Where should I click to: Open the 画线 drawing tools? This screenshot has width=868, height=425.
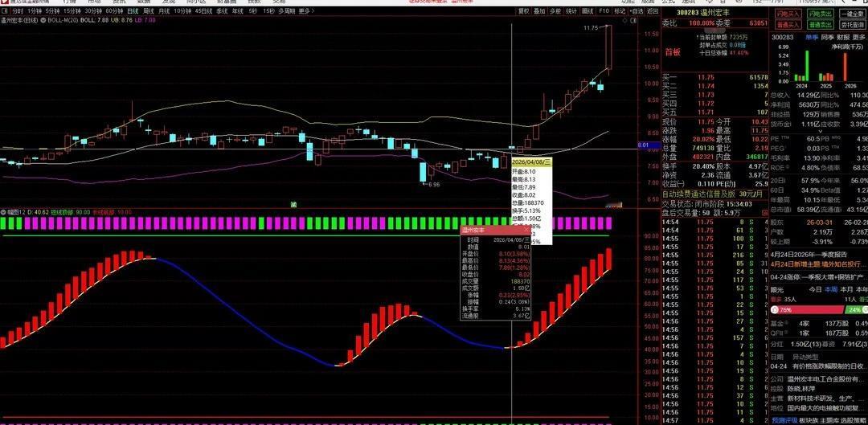[588, 10]
